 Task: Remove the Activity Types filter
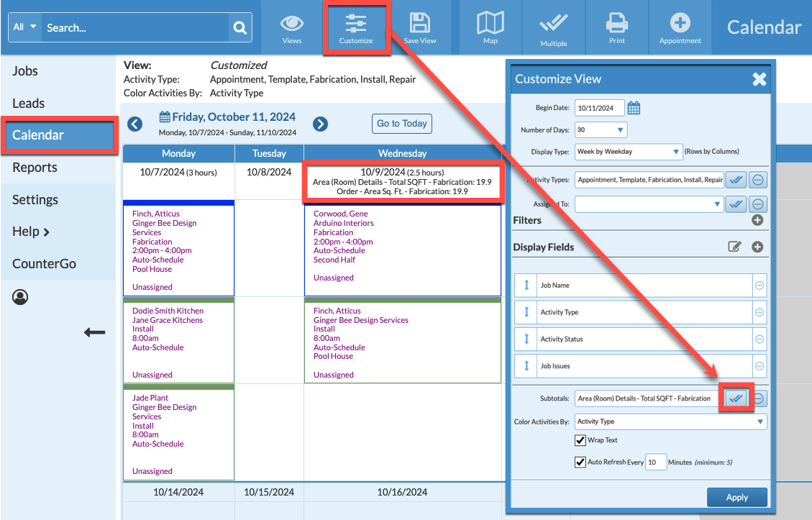[757, 180]
